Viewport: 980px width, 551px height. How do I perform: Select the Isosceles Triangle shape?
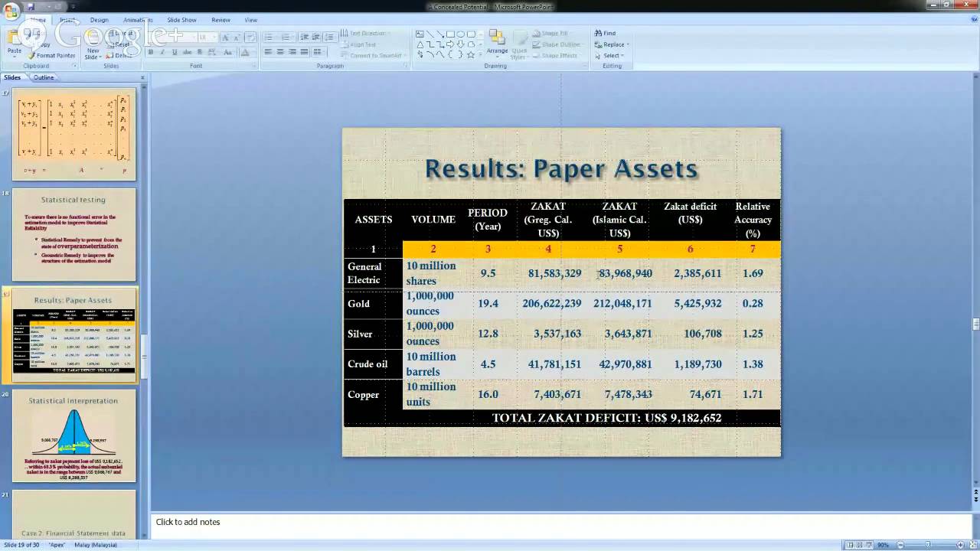[x=420, y=44]
